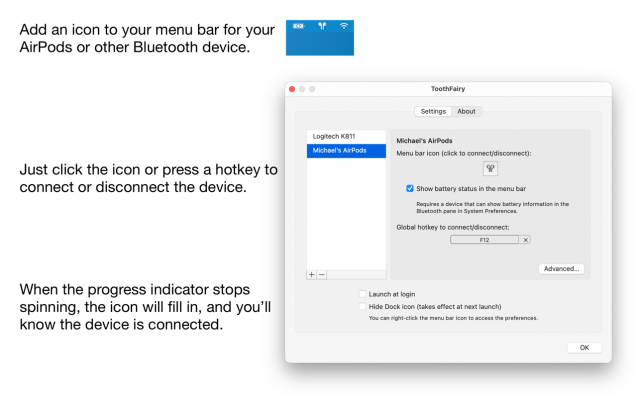Select Logitech K811 in device list

pyautogui.click(x=346, y=137)
